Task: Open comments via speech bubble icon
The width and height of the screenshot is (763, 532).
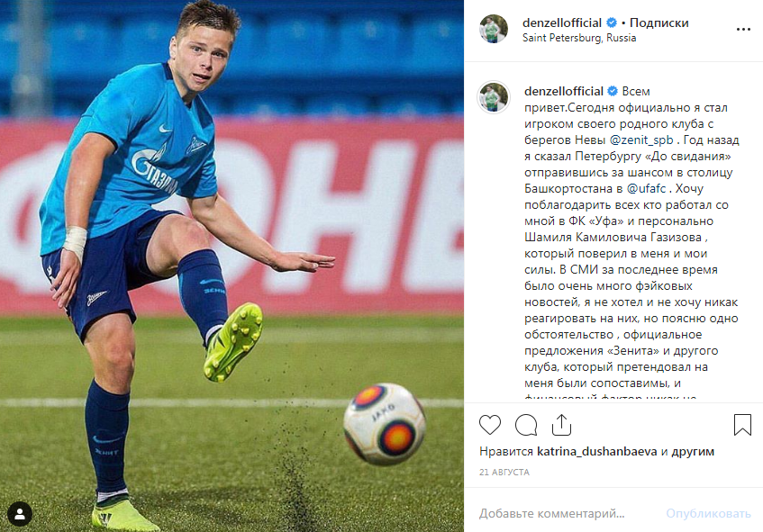Action: [526, 425]
